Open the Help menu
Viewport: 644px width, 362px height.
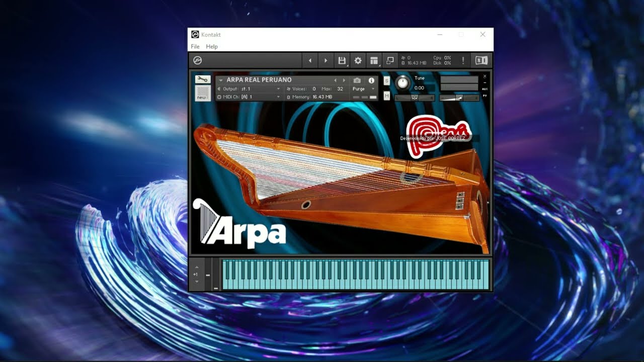pyautogui.click(x=212, y=46)
